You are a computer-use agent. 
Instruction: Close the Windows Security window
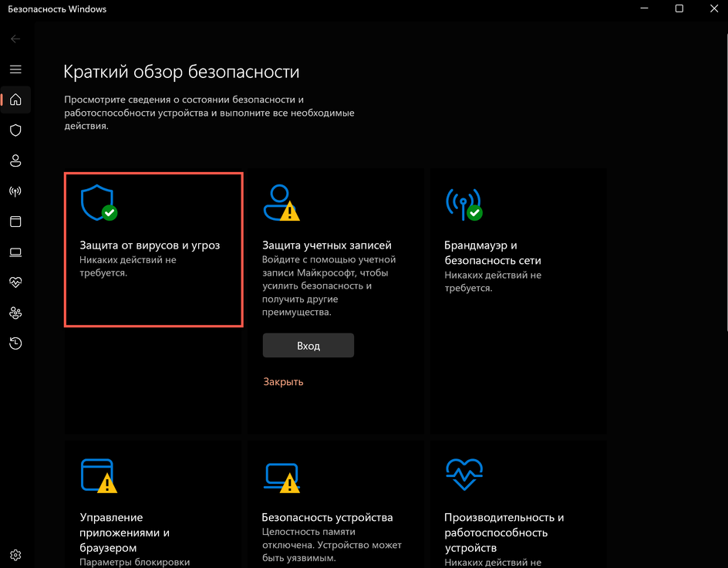(714, 8)
